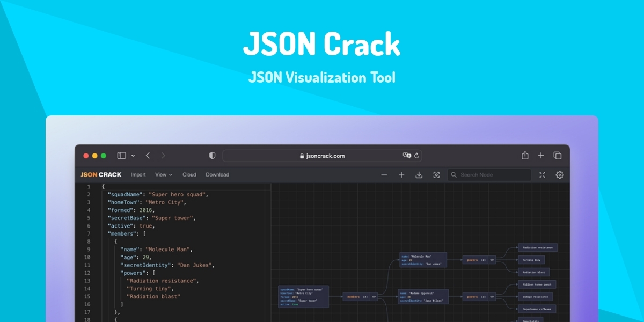Zoom out the graph with the minus icon
The image size is (644, 322).
click(384, 175)
